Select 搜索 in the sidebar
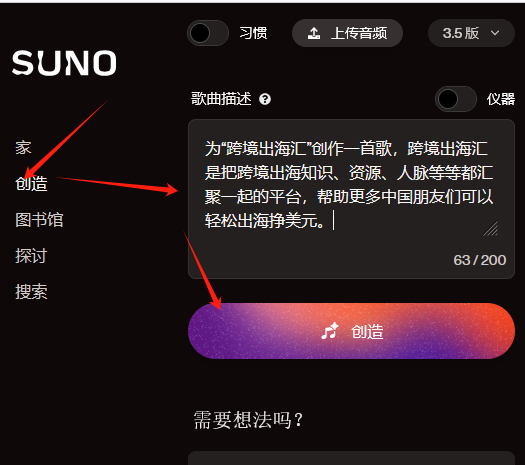This screenshot has height=465, width=525. pos(31,292)
